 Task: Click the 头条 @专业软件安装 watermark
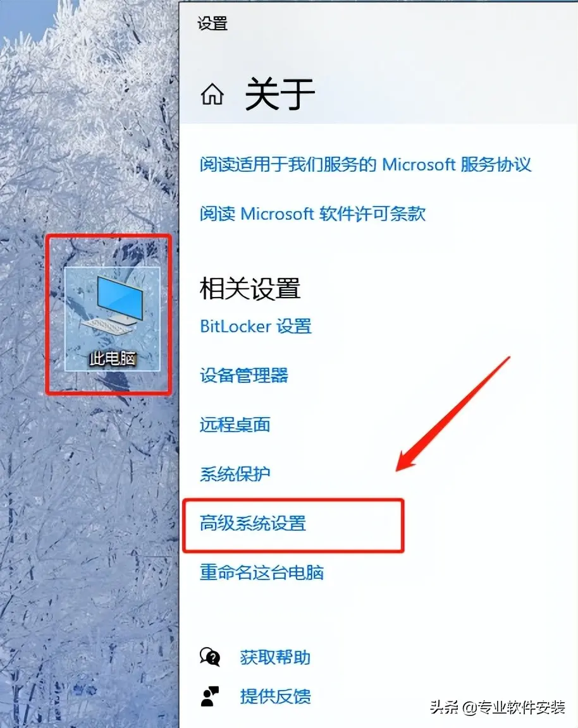coord(497,707)
